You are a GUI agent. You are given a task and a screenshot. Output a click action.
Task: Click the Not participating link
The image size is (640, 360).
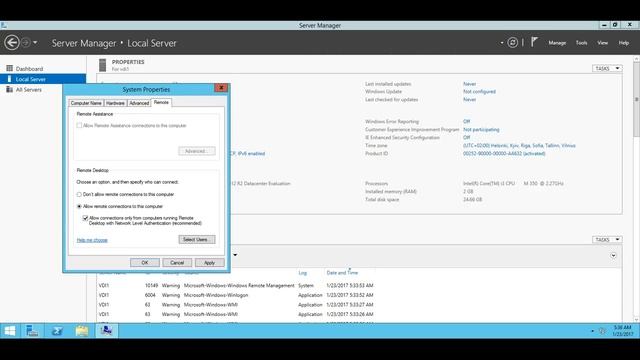pos(481,129)
